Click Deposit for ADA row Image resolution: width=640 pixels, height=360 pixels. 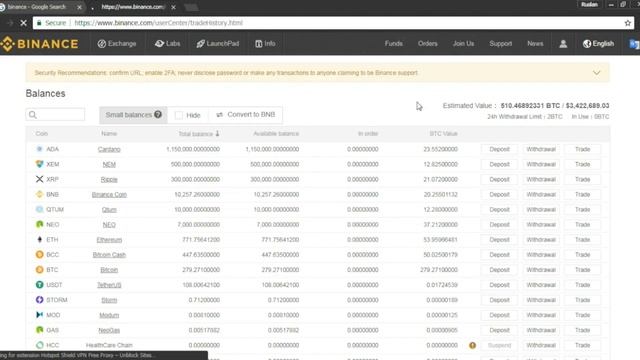point(499,149)
